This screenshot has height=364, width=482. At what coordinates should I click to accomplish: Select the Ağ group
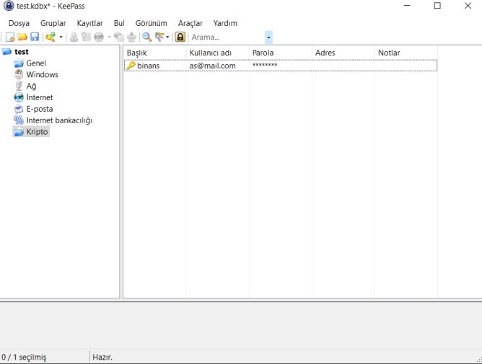click(x=31, y=86)
